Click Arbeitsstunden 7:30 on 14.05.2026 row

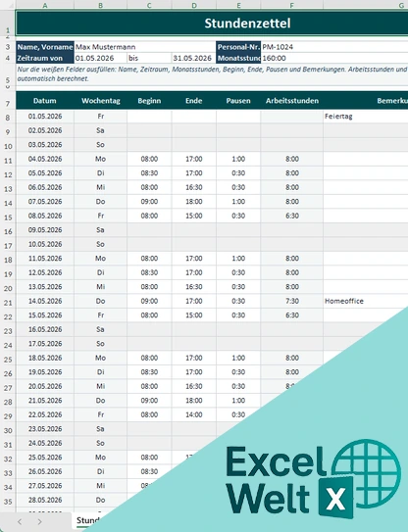292,301
